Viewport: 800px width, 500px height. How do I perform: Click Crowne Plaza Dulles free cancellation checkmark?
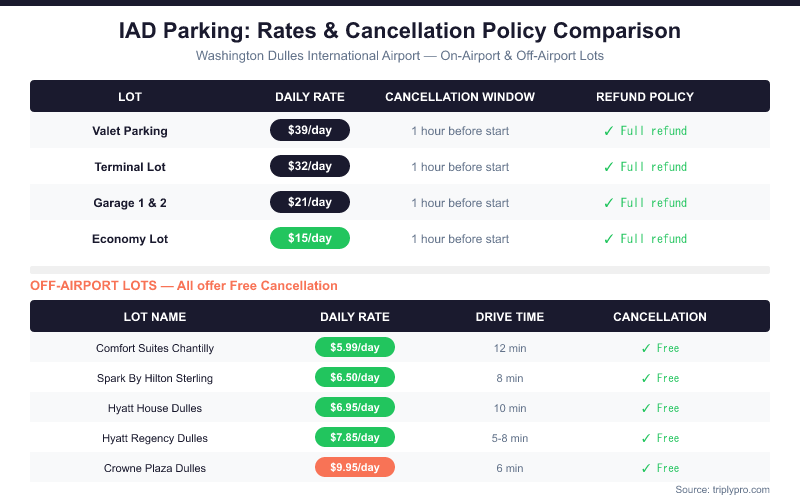[x=646, y=468]
